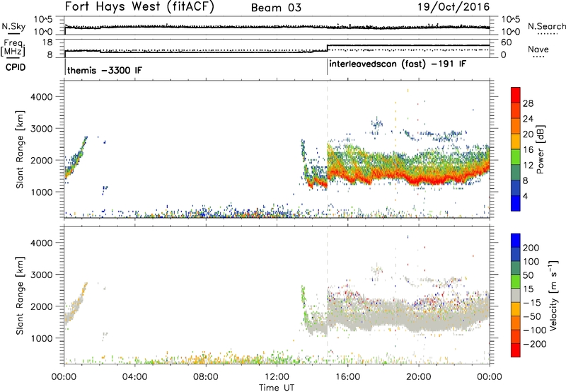This screenshot has width=566, height=392.
Task: Click the '60' tick on the Nave axis
Action: [x=507, y=42]
